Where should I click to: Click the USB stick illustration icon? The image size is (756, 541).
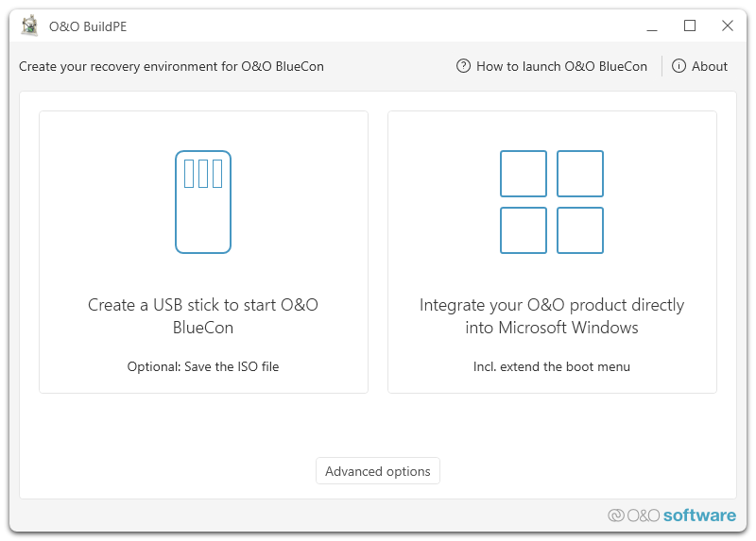click(x=203, y=202)
